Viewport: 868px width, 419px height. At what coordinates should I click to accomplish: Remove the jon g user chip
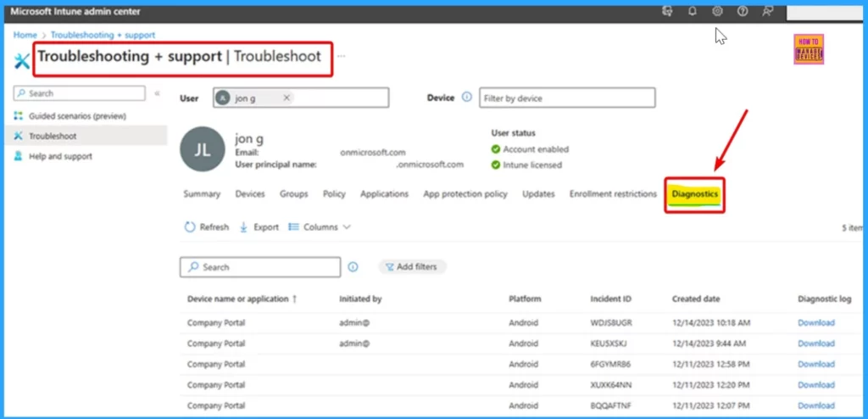287,98
